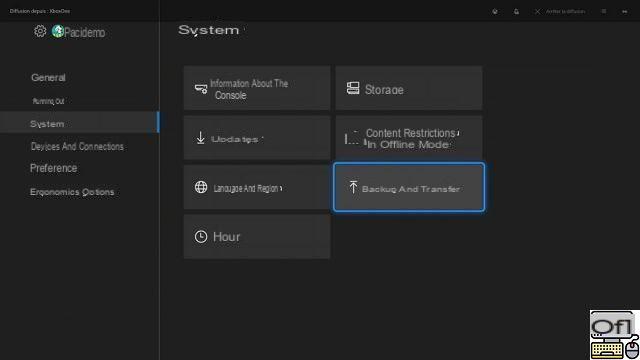Image resolution: width=640 pixels, height=360 pixels.
Task: Select the System category in sidebar
Action: [79, 122]
